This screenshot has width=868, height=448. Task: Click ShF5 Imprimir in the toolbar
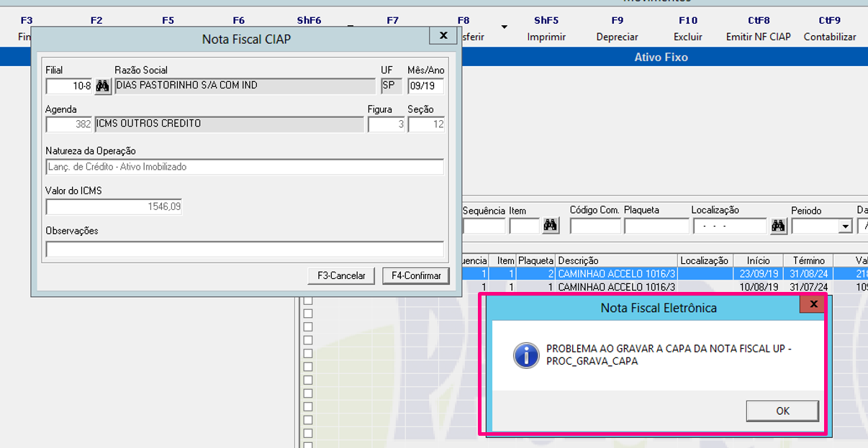click(546, 29)
